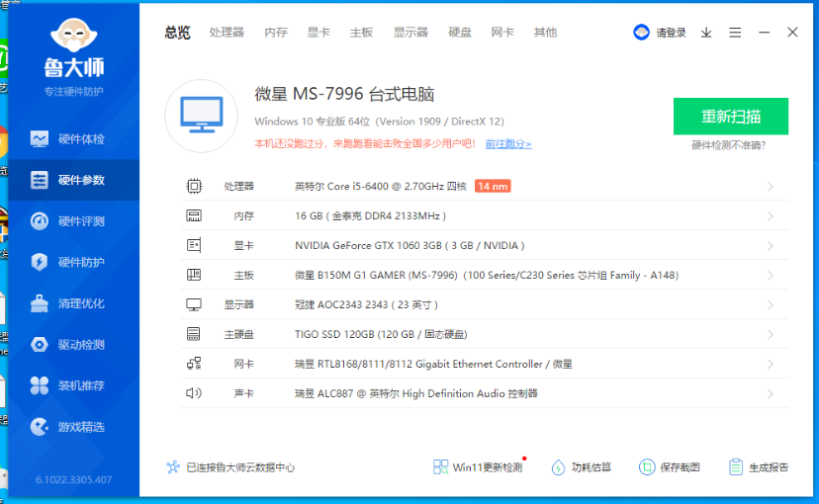819x504 pixels.
Task: Follow the 前往跑分> link
Action: click(508, 143)
